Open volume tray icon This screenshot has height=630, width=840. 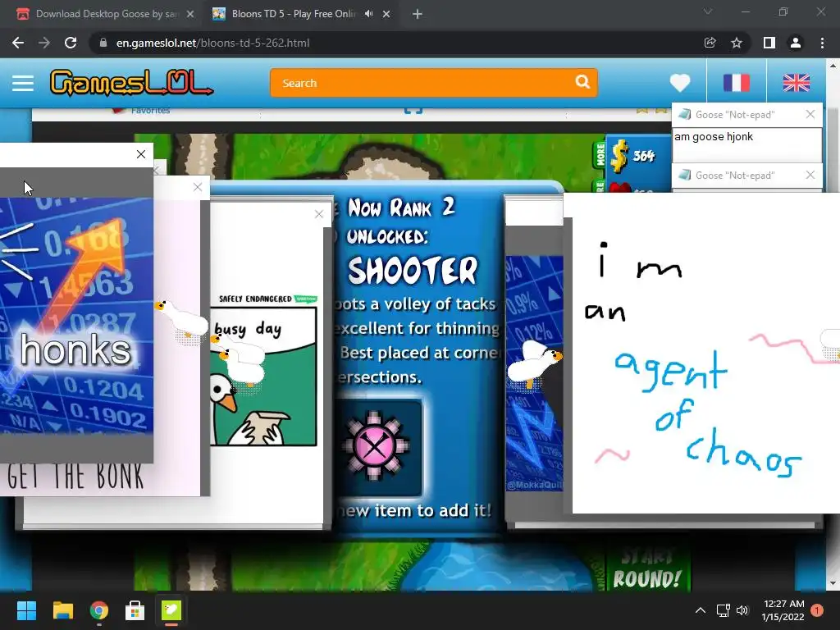[x=742, y=610]
